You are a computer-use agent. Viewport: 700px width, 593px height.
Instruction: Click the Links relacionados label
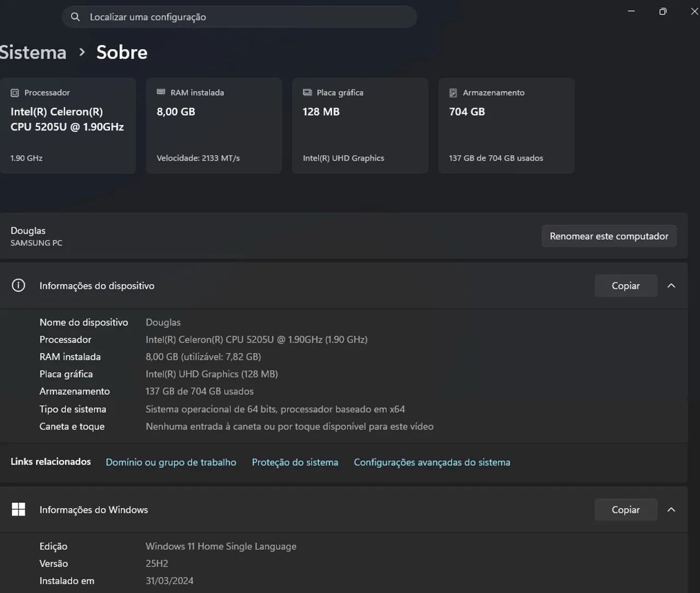click(x=51, y=462)
